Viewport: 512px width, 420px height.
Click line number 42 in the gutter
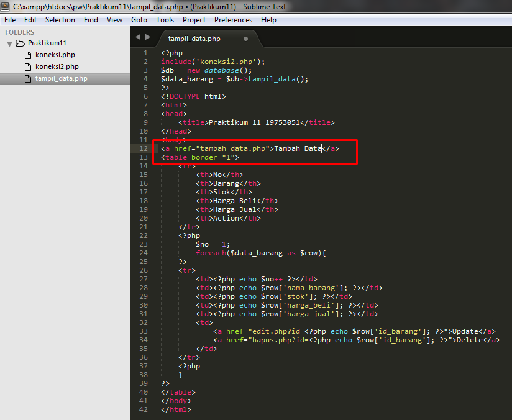coord(144,409)
